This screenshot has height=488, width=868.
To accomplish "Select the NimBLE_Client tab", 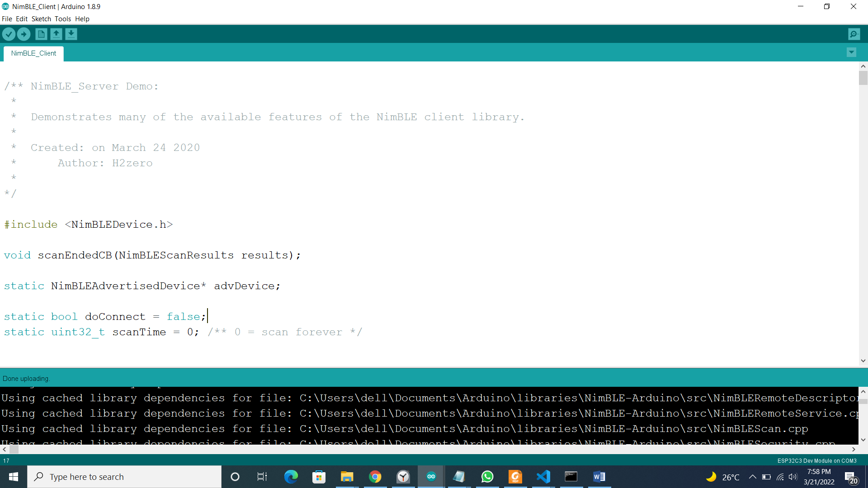I will point(33,53).
